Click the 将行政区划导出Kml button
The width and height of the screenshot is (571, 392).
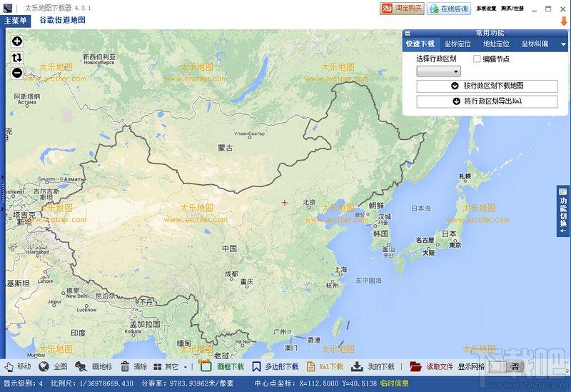(487, 101)
